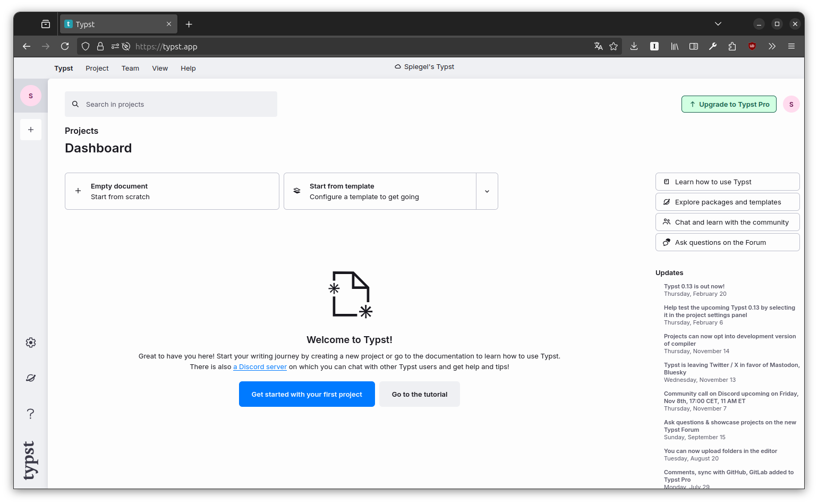The width and height of the screenshot is (818, 504).
Task: Open the Typst menu
Action: pos(64,68)
